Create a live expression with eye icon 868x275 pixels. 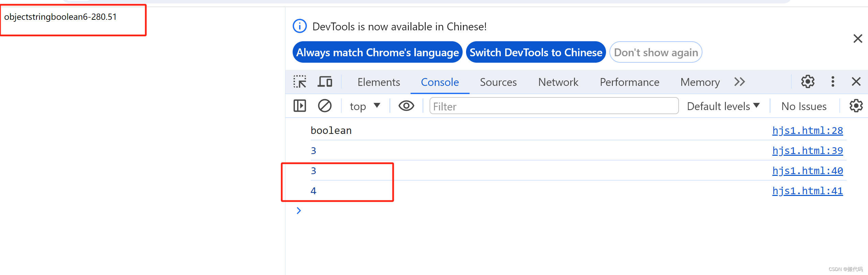click(x=406, y=106)
